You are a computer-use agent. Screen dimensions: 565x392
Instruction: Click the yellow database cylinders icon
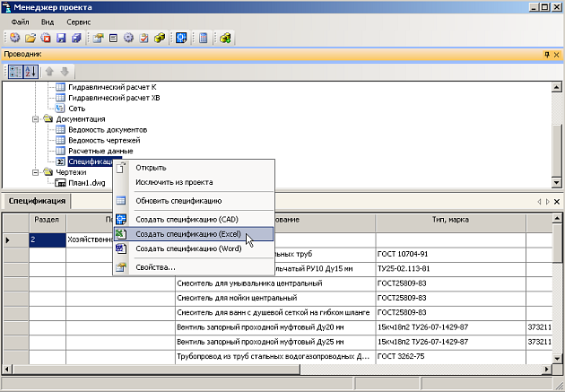point(160,38)
